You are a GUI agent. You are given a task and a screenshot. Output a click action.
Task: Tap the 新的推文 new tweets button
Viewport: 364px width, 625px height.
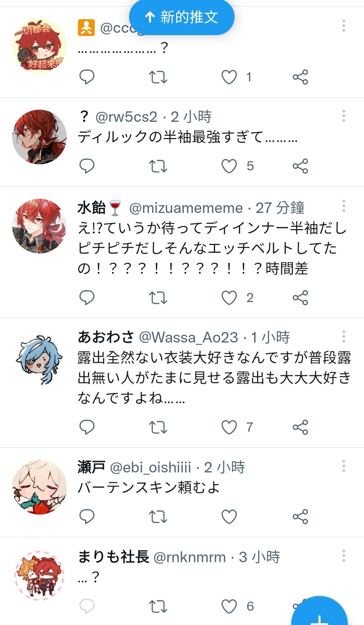[182, 17]
